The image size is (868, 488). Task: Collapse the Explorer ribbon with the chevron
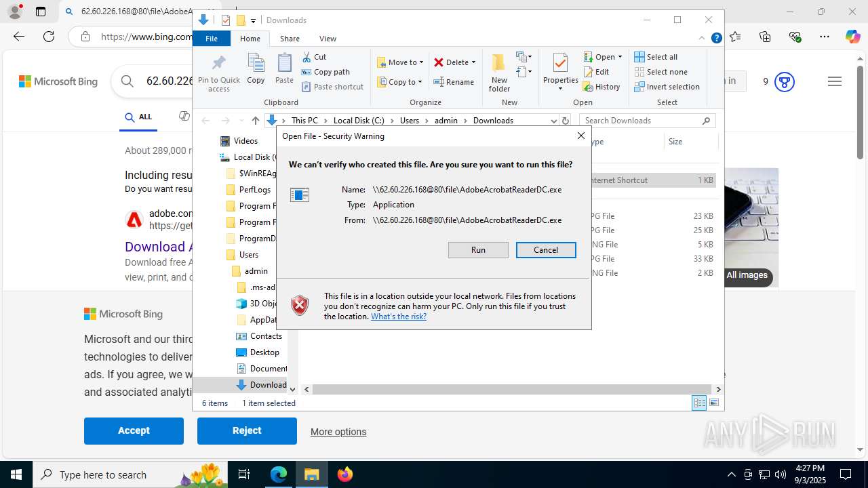702,38
